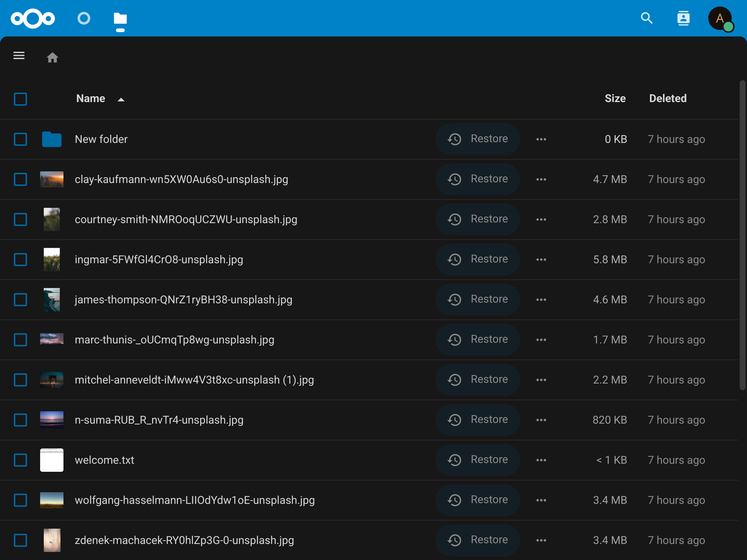747x560 pixels.
Task: Open the Dashboard circle icon
Action: pyautogui.click(x=84, y=18)
